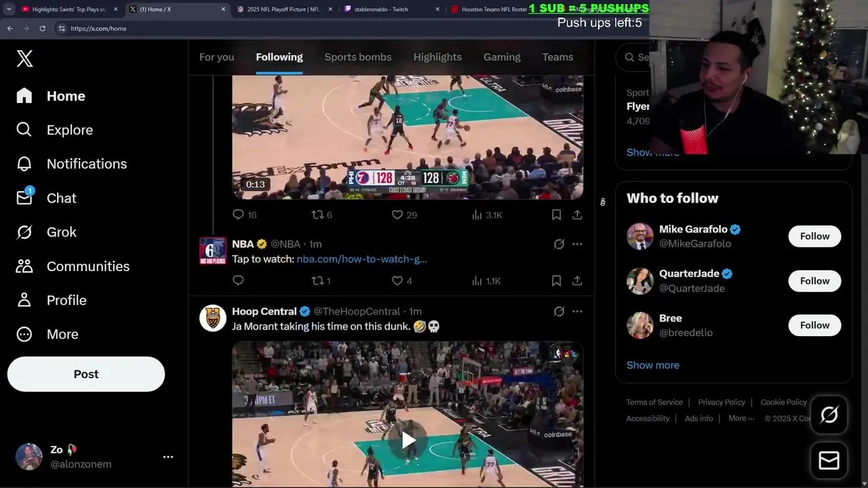868x488 pixels.
Task: Open the Teams feed tab
Action: click(557, 57)
